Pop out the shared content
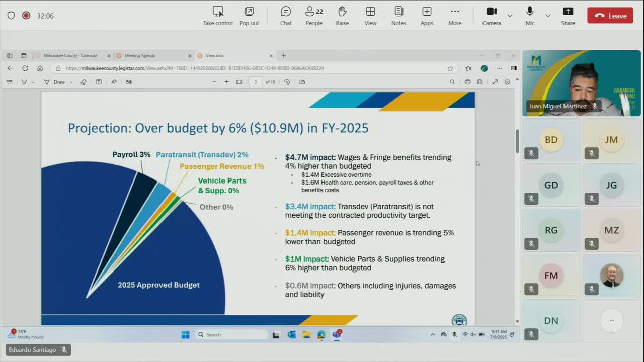 (249, 16)
